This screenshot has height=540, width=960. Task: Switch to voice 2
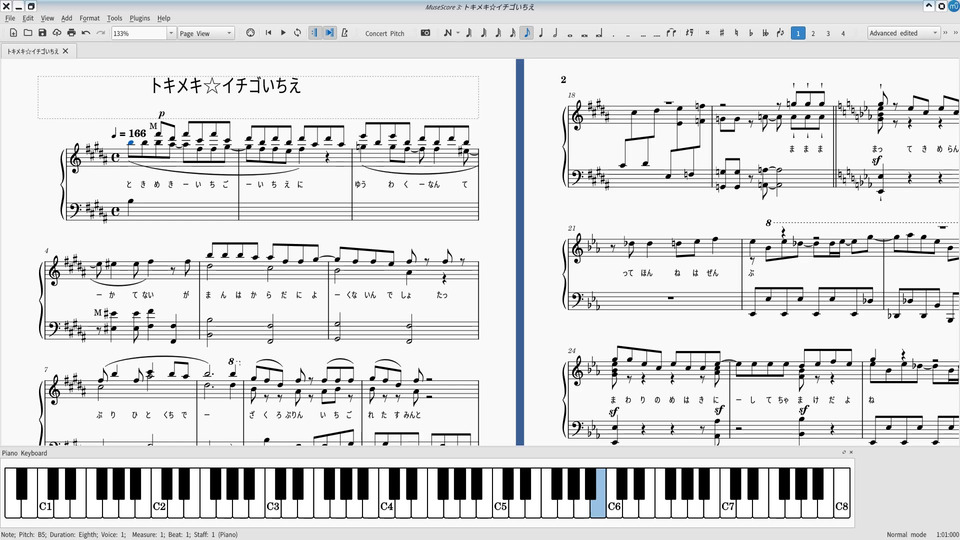pyautogui.click(x=813, y=34)
